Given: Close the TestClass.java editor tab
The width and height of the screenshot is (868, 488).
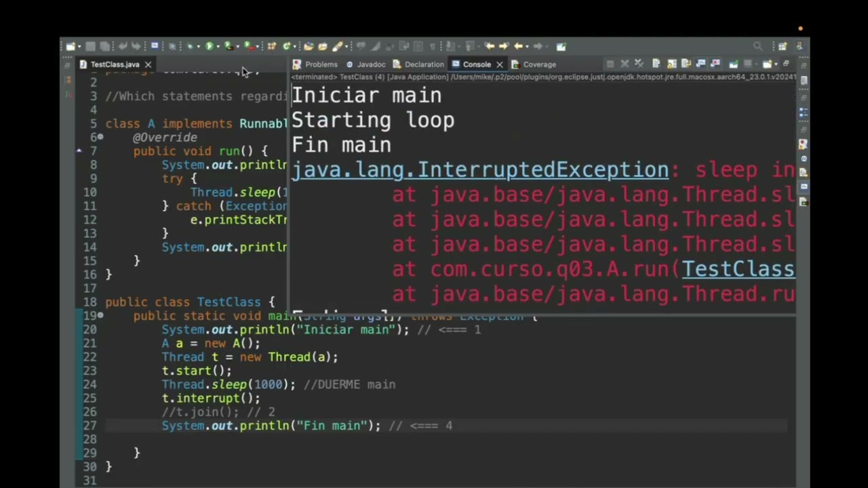Looking at the screenshot, I should coord(148,64).
